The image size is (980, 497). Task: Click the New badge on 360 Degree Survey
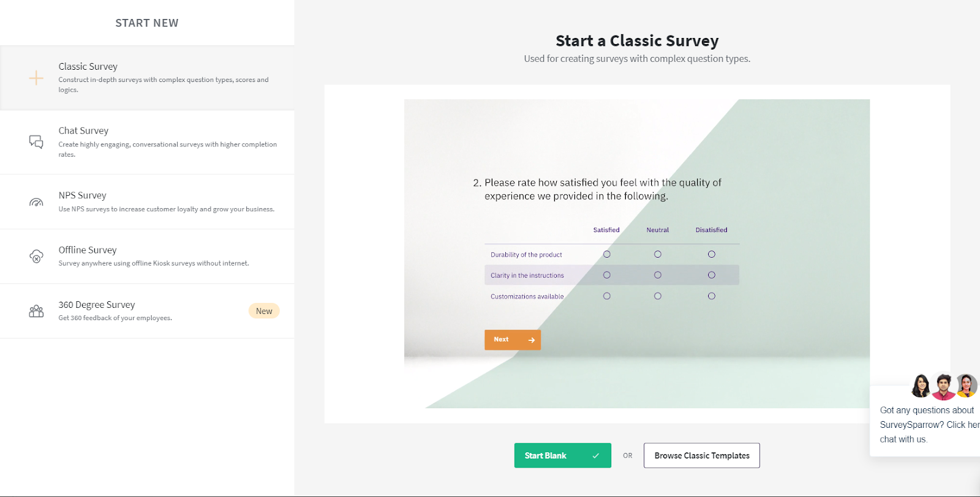[264, 311]
